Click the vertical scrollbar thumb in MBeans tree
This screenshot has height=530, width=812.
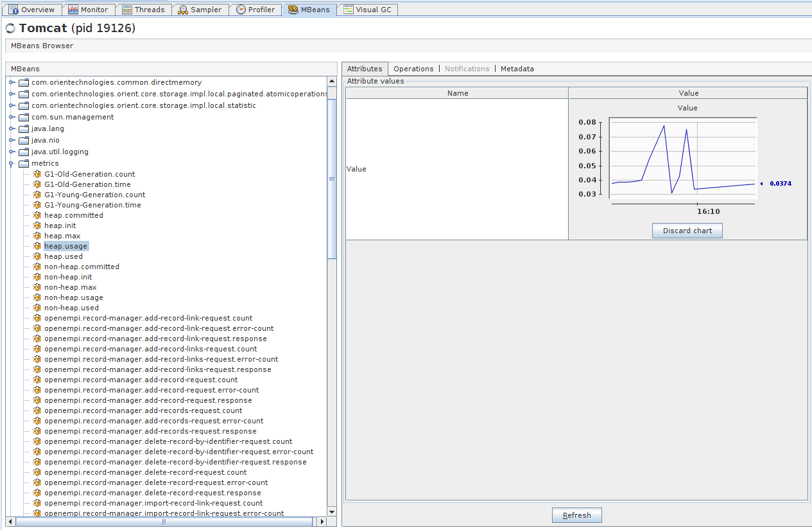332,179
